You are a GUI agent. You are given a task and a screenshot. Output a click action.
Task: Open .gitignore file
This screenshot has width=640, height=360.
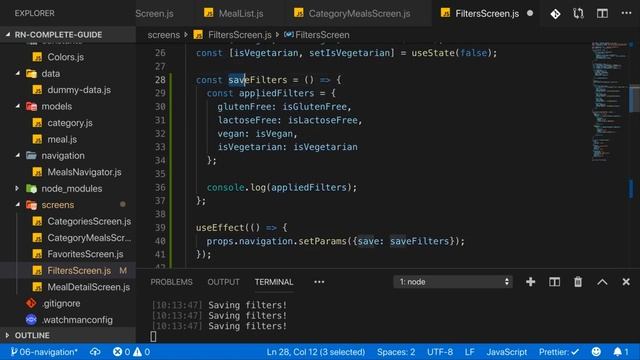[x=61, y=303]
